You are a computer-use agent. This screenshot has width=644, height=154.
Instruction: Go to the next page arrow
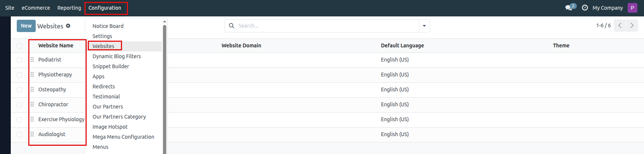(632, 26)
